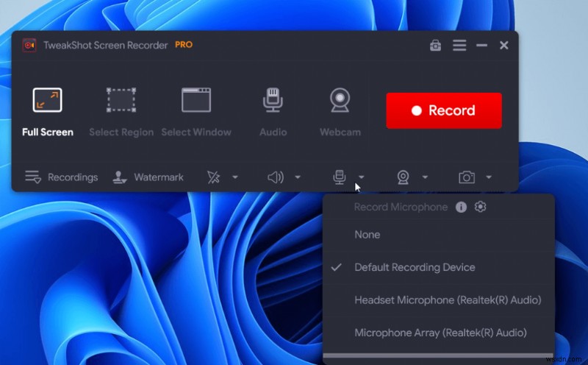Choose the Select Region capture mode
Screen dimensions: 588x365
click(121, 111)
